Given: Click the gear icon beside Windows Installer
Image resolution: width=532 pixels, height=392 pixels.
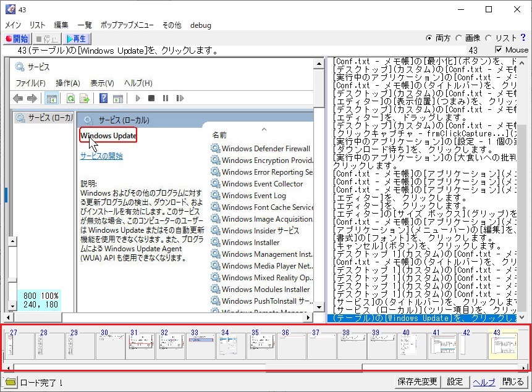Looking at the screenshot, I should pos(215,242).
